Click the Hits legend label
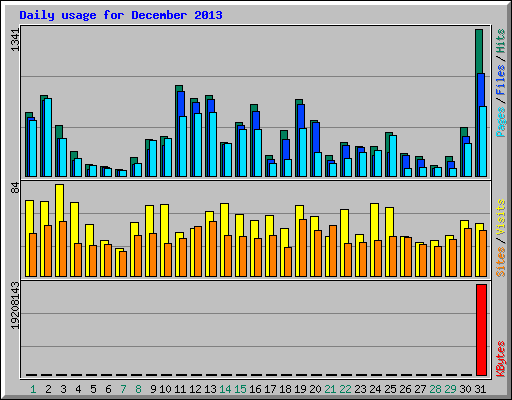The height and width of the screenshot is (400, 512). click(x=500, y=41)
